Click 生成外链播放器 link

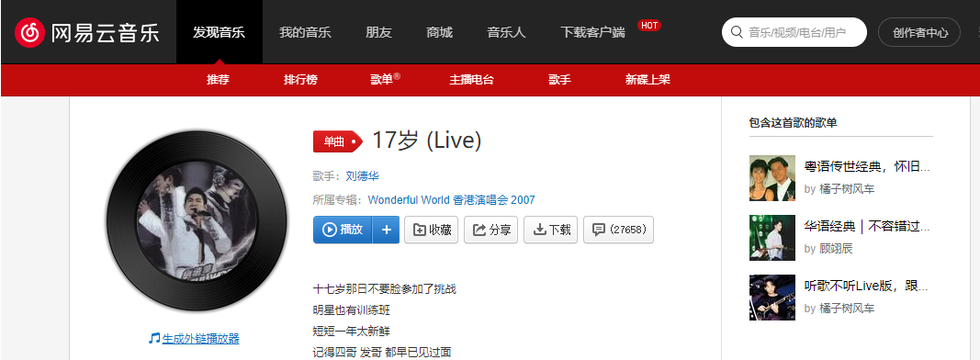(x=200, y=339)
